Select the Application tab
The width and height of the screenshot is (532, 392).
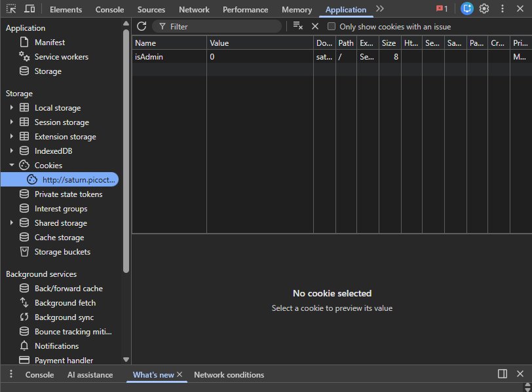coord(346,9)
